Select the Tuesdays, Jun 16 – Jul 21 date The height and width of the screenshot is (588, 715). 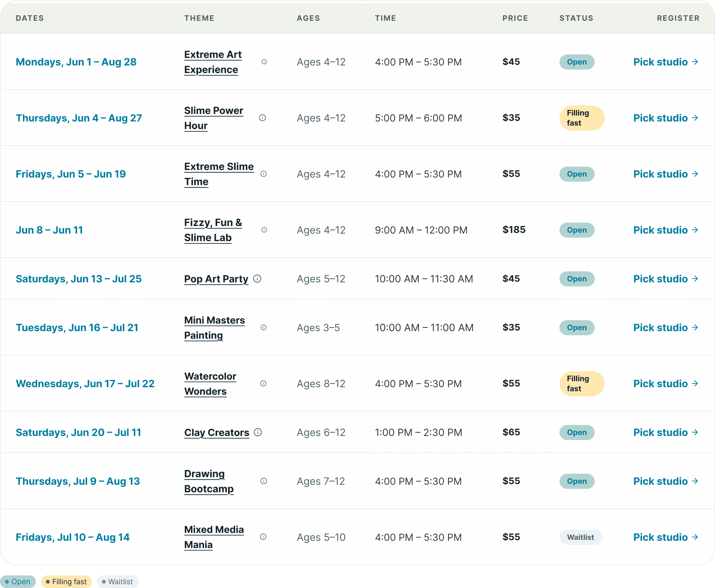click(x=77, y=328)
